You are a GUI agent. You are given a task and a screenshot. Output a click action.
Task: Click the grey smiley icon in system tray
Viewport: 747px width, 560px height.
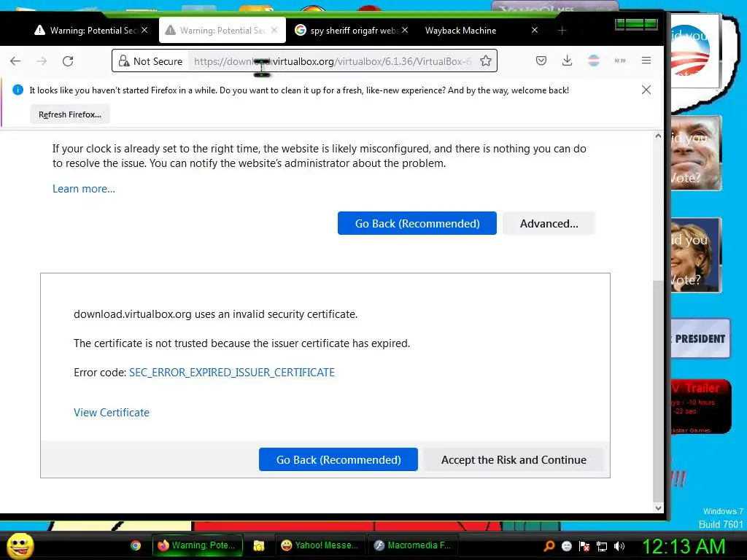tap(566, 546)
